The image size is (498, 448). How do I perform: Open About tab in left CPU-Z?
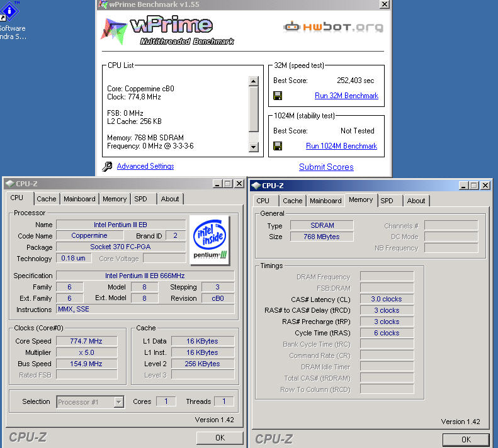tap(170, 199)
